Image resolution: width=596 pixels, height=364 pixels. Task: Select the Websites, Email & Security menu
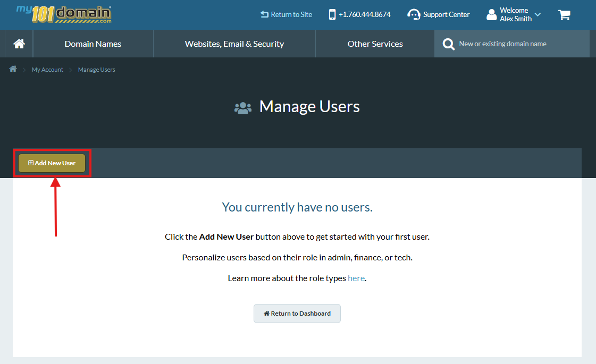[234, 44]
